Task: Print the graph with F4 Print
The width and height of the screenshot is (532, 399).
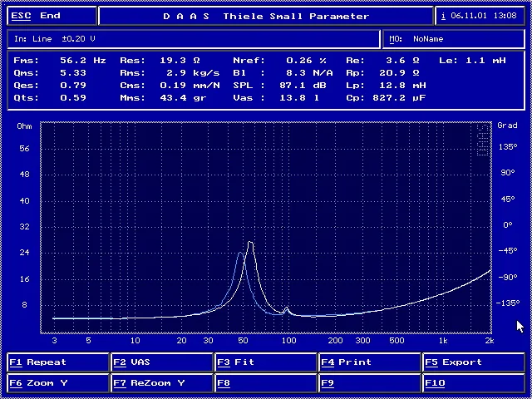Action: [369, 362]
